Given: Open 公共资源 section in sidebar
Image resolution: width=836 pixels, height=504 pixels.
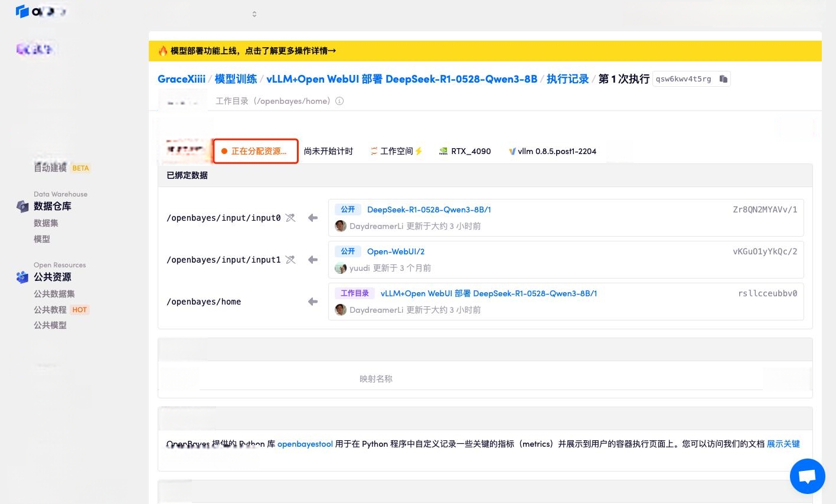Looking at the screenshot, I should [53, 277].
